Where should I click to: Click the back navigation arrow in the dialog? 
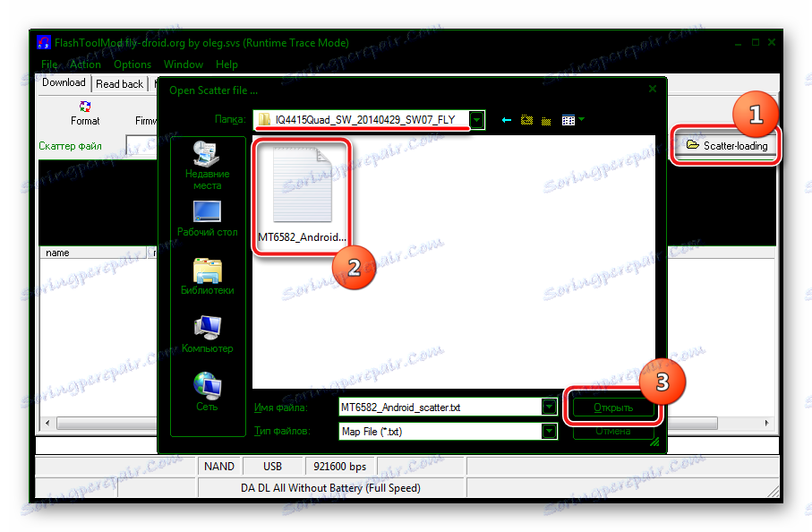(506, 119)
